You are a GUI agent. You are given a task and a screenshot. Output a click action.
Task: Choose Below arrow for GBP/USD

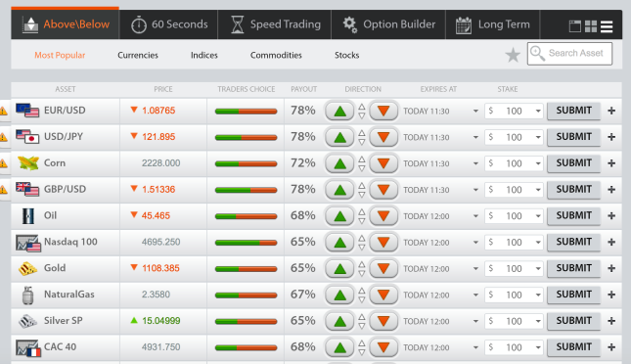click(383, 190)
